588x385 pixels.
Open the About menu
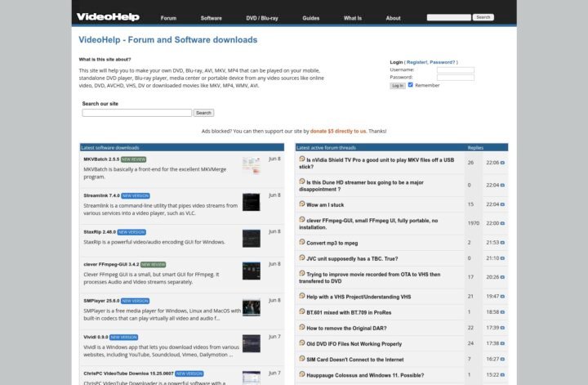point(393,18)
